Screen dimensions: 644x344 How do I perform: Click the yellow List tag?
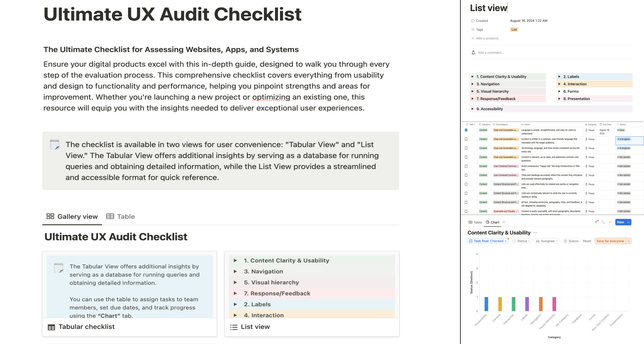(514, 30)
